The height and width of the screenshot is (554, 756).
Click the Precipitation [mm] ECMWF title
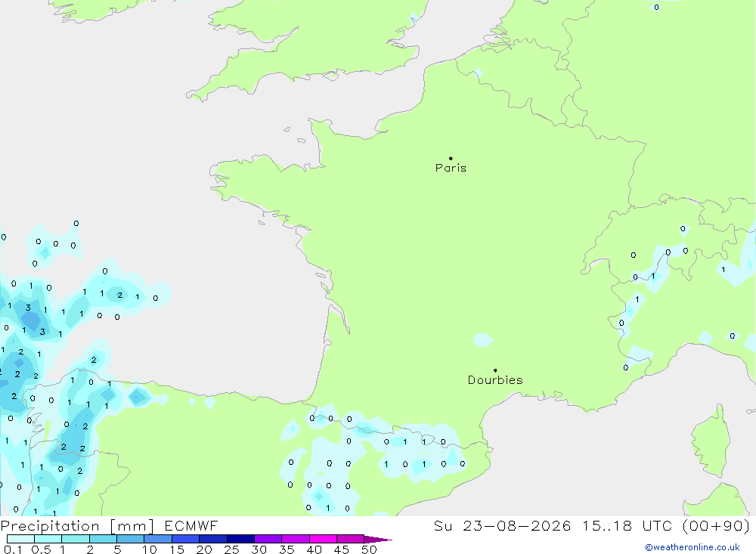[110, 525]
